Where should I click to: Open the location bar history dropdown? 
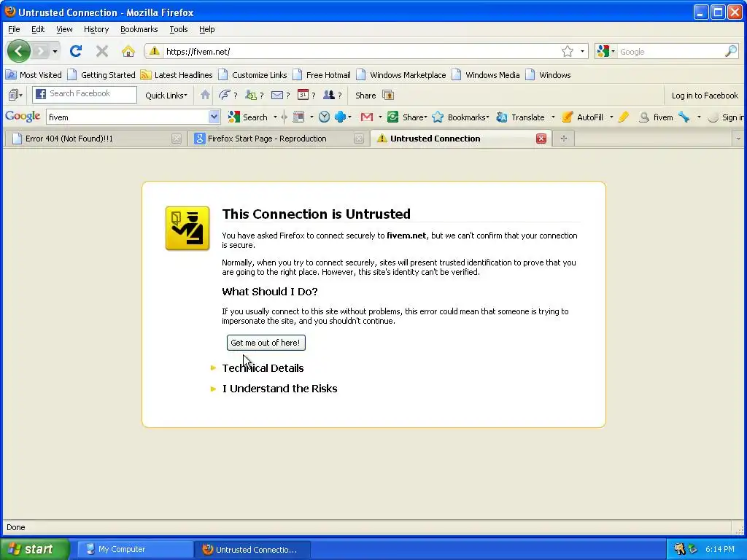582,52
